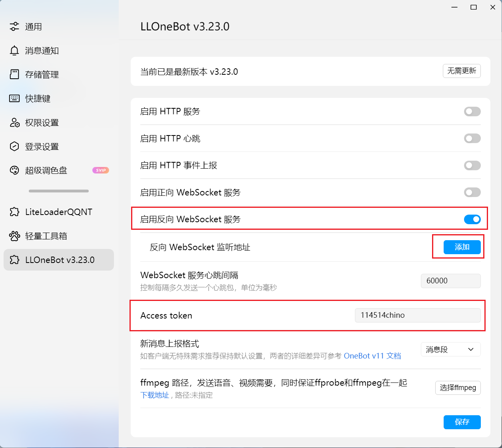Maximize the settings window
502x448 pixels.
(474, 7)
